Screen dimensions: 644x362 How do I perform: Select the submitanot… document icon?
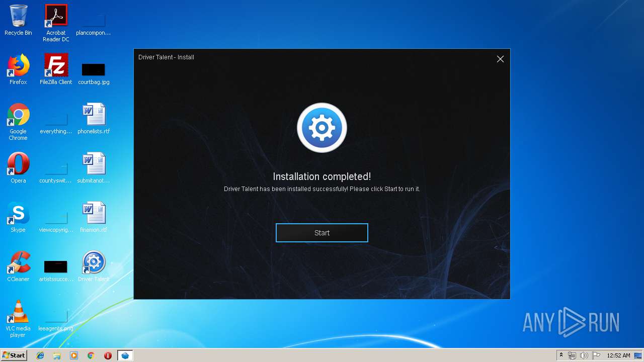[94, 168]
